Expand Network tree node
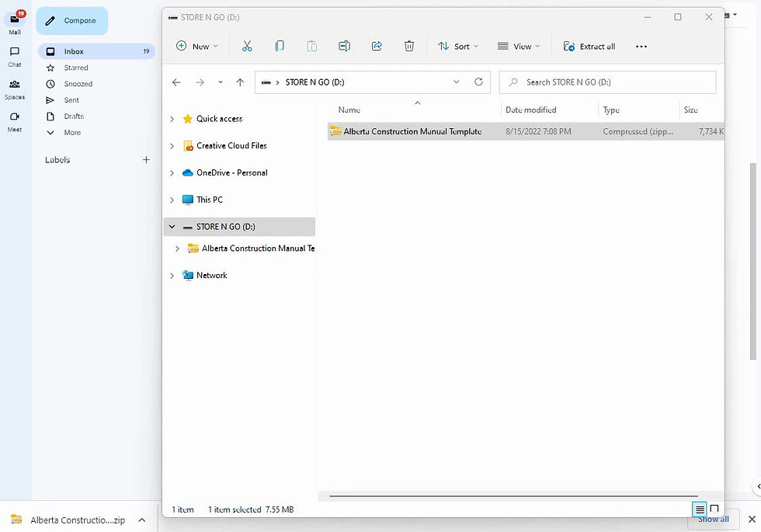This screenshot has height=532, width=761. pos(172,276)
